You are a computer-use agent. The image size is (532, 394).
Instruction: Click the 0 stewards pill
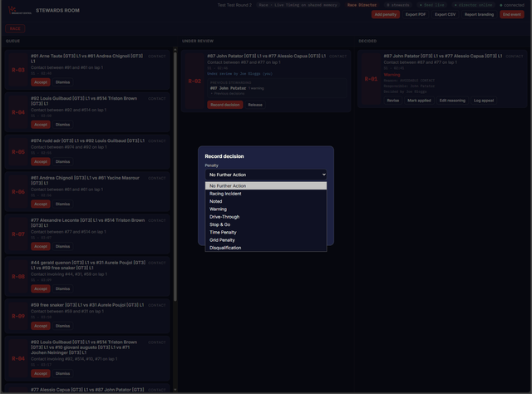(398, 5)
